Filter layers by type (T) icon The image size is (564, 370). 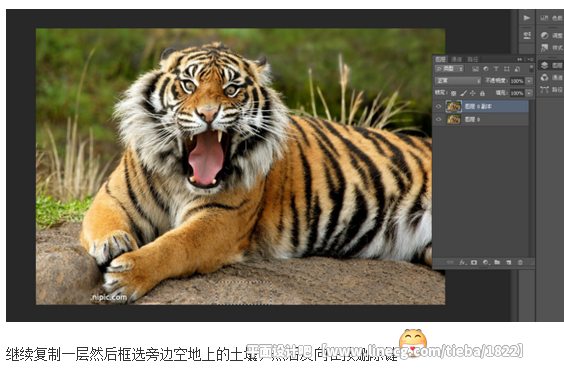tap(496, 69)
